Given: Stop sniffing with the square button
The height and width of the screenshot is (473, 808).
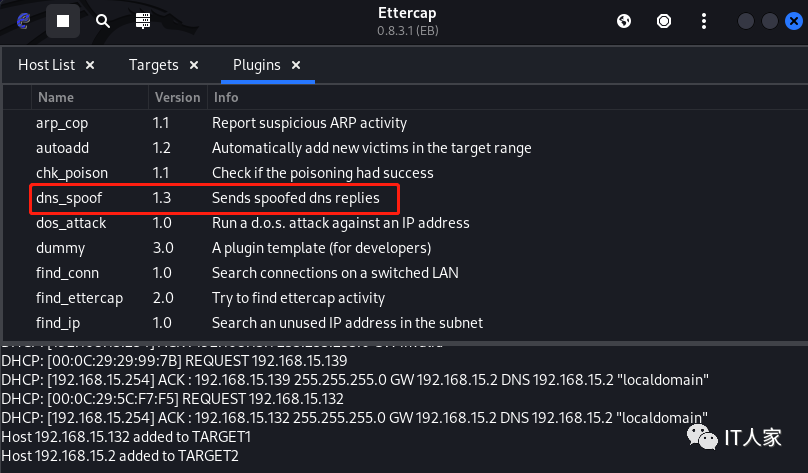Looking at the screenshot, I should (63, 20).
